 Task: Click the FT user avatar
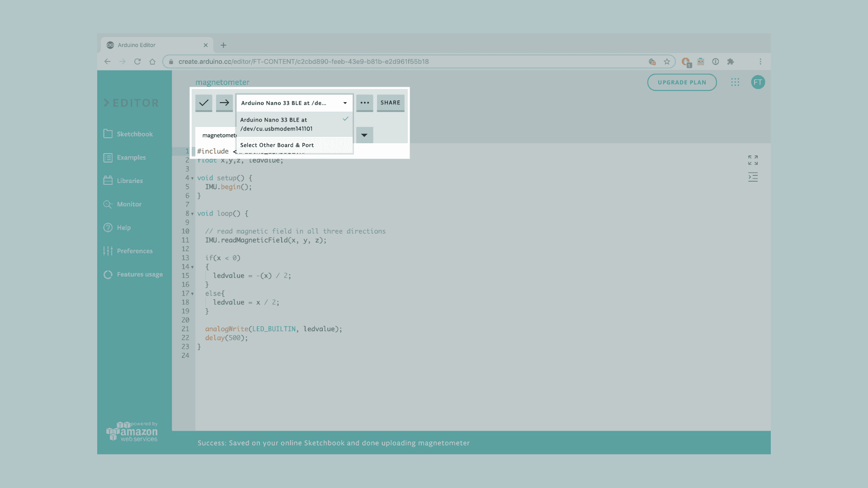pyautogui.click(x=758, y=82)
